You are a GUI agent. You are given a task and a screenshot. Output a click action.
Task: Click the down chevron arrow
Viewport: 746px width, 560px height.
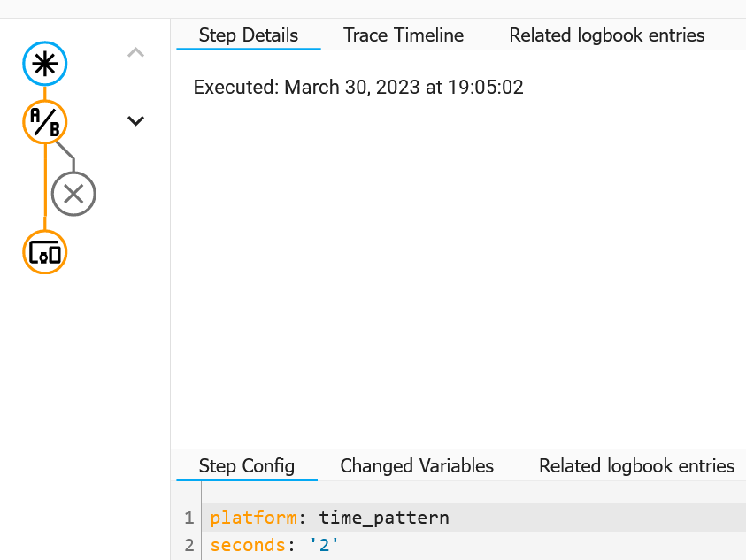(x=135, y=121)
